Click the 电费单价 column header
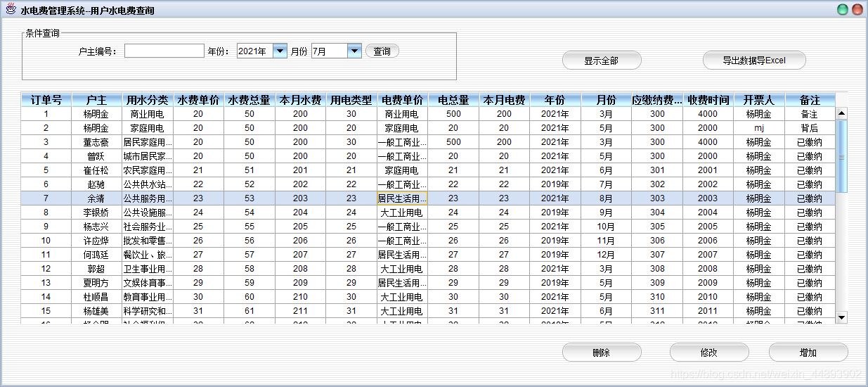This screenshot has height=387, width=868. click(402, 100)
